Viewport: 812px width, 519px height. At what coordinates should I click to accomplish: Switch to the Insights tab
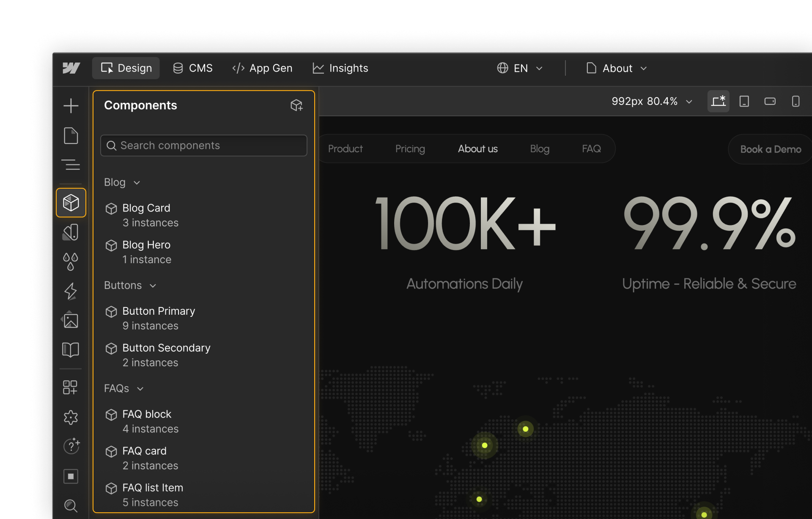[340, 68]
